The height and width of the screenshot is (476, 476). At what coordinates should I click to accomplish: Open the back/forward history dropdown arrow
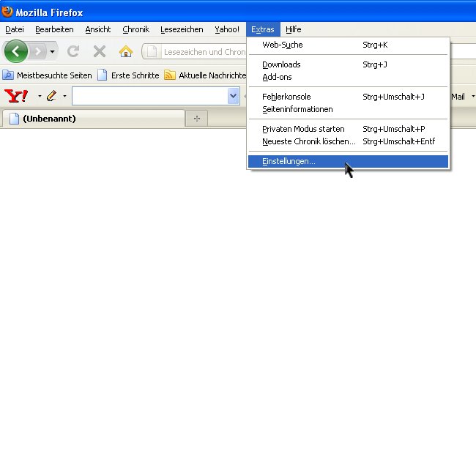click(x=52, y=51)
